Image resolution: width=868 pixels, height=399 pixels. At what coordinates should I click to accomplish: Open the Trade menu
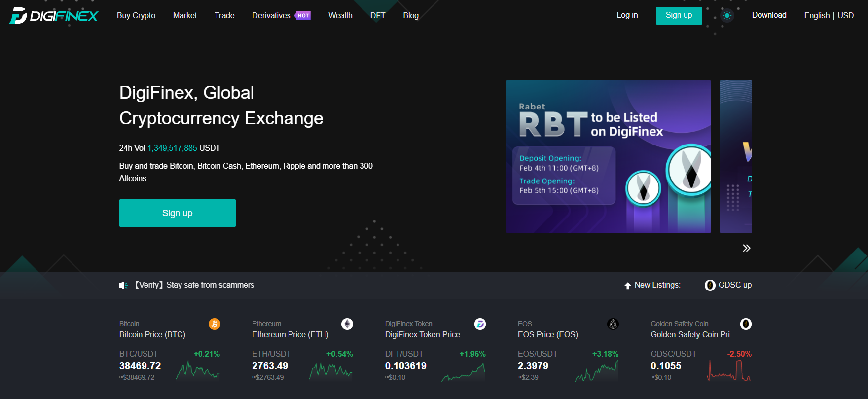pos(224,15)
